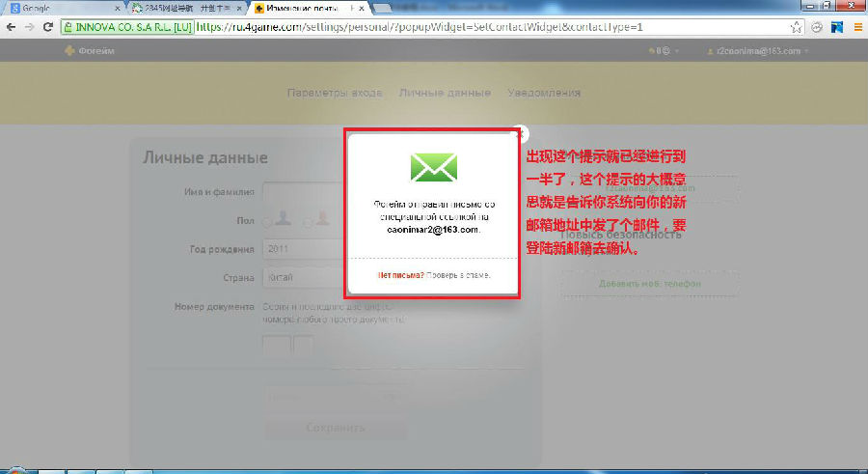Open the Chrome menu icon
868x474 pixels.
856,27
